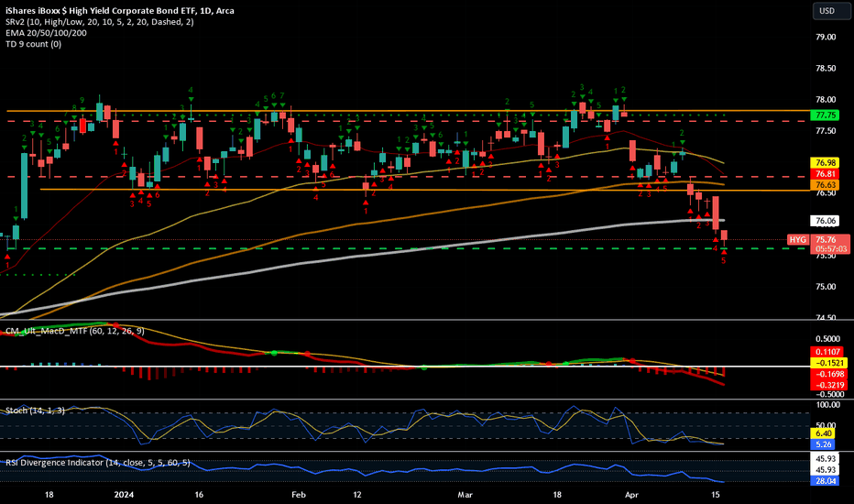The height and width of the screenshot is (504, 854).
Task: Click the yellow 6.40 Stoch value label
Action: point(824,433)
